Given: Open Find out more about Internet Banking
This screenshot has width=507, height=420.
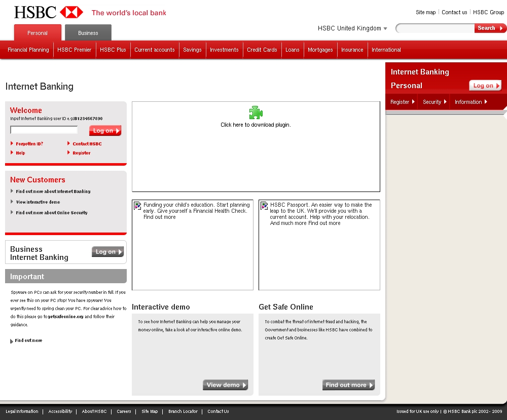Looking at the screenshot, I should click(x=53, y=192).
